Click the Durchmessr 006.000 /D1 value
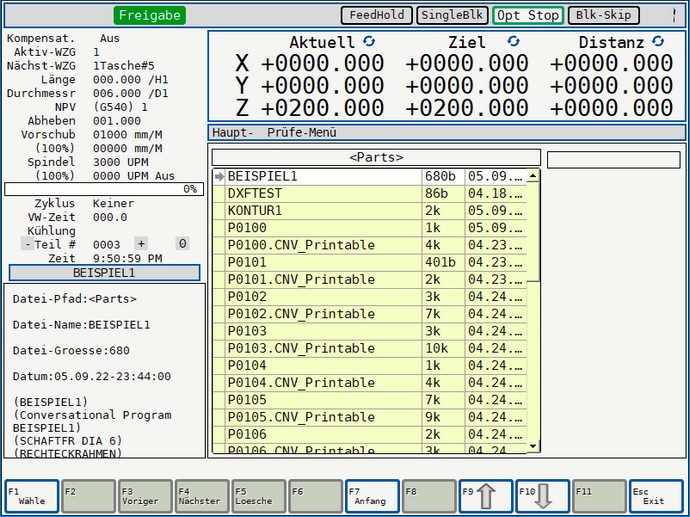 pyautogui.click(x=131, y=93)
